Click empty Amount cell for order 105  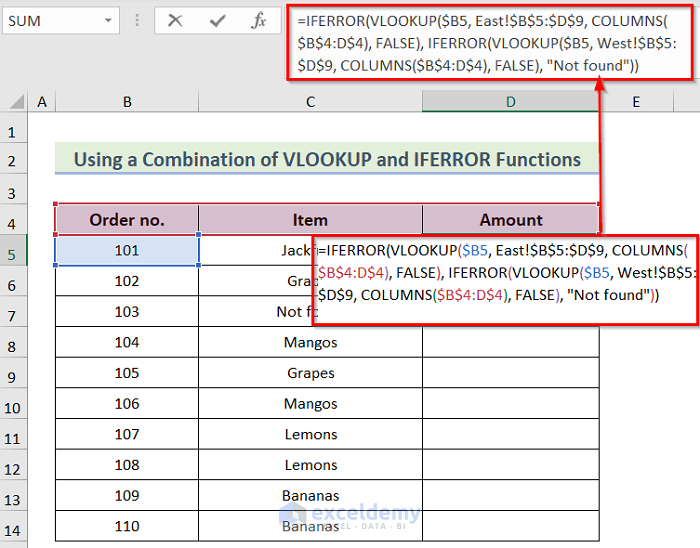[x=510, y=373]
